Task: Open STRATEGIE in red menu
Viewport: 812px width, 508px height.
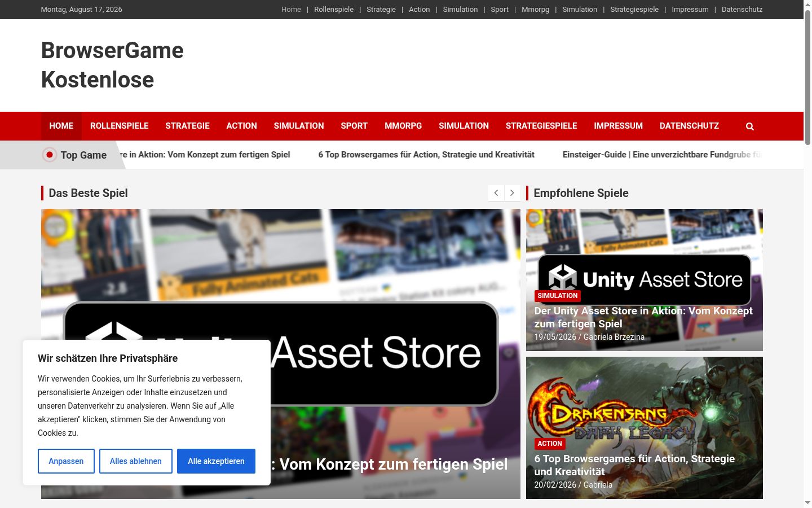Action: (187, 126)
